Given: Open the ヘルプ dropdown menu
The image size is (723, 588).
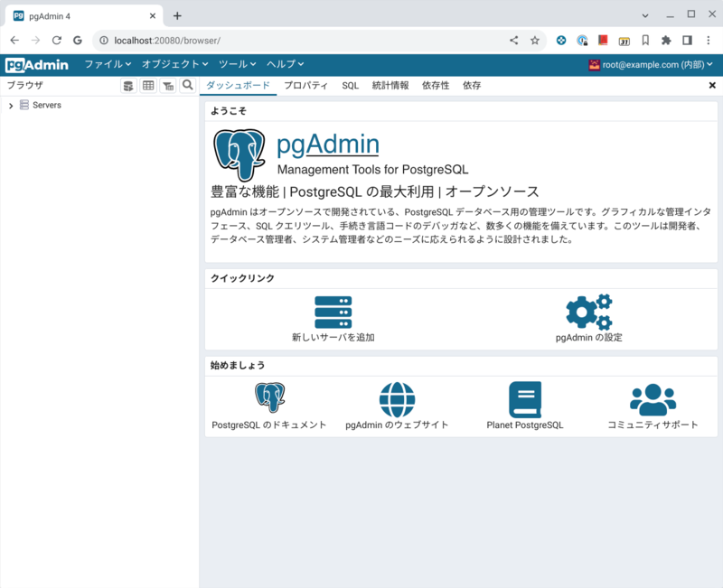Looking at the screenshot, I should 283,64.
